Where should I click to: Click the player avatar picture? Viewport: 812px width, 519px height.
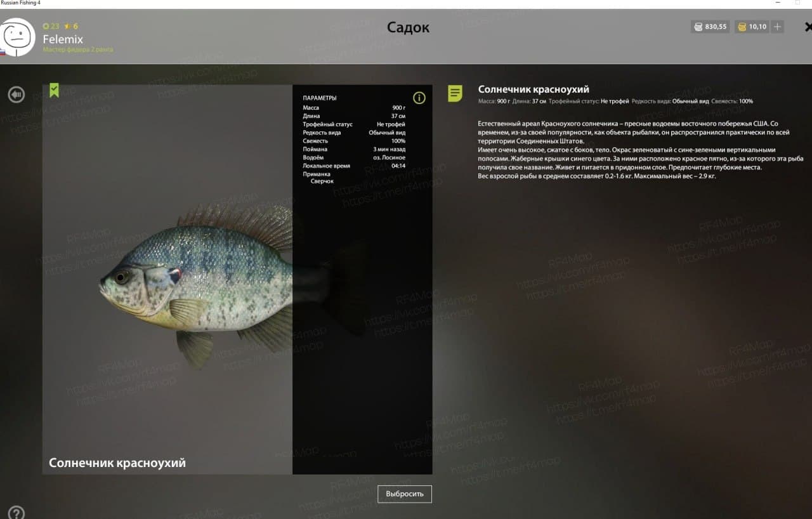(x=18, y=37)
